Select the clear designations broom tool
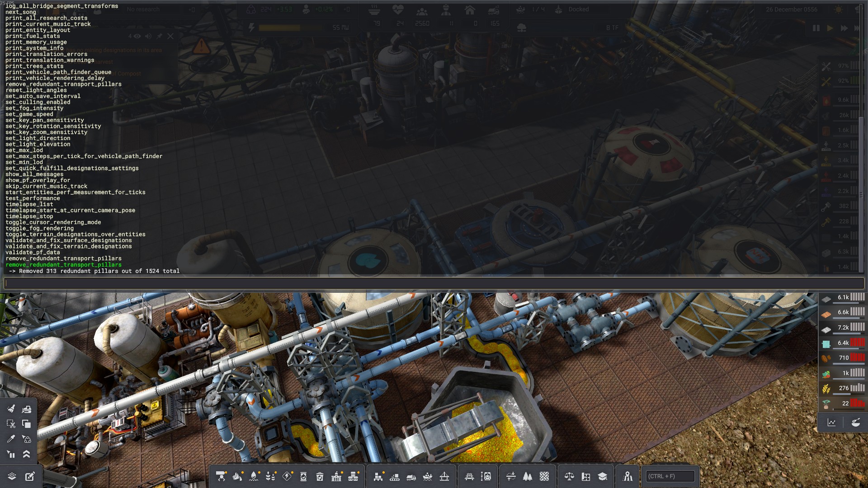This screenshot has width=868, height=488. [x=11, y=409]
